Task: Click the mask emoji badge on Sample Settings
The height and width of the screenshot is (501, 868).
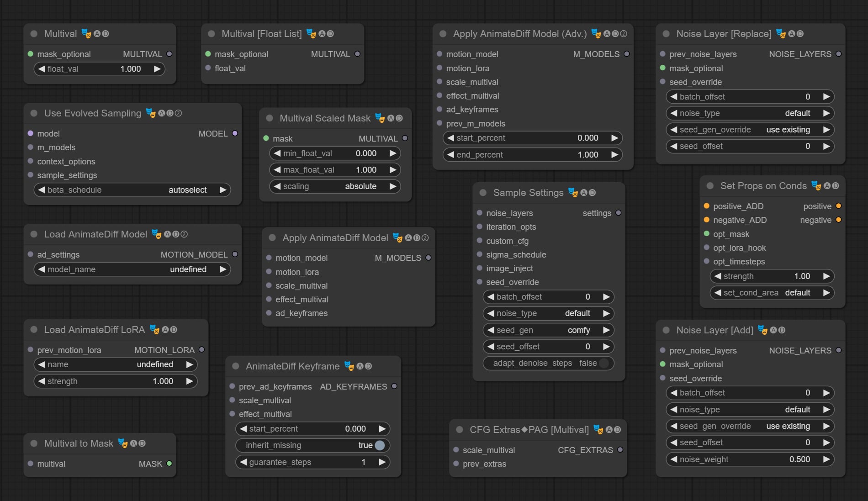Action: 573,193
